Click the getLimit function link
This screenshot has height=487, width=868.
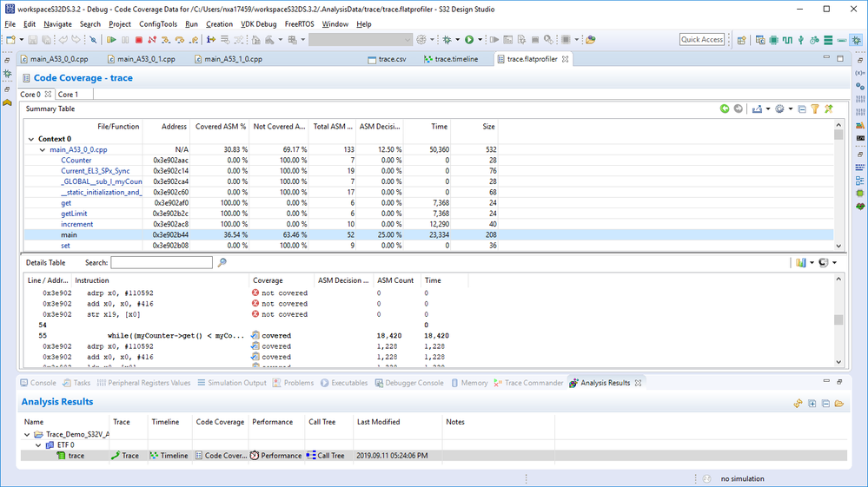[x=74, y=214]
